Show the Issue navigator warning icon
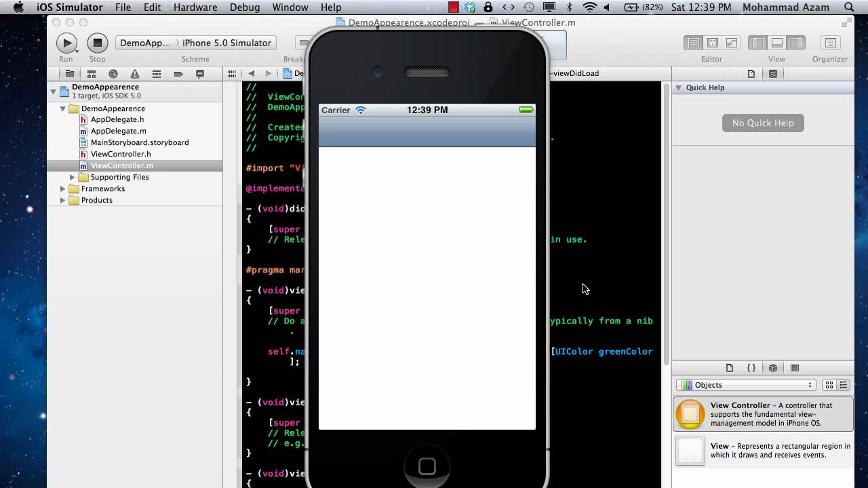868x488 pixels. coord(135,74)
